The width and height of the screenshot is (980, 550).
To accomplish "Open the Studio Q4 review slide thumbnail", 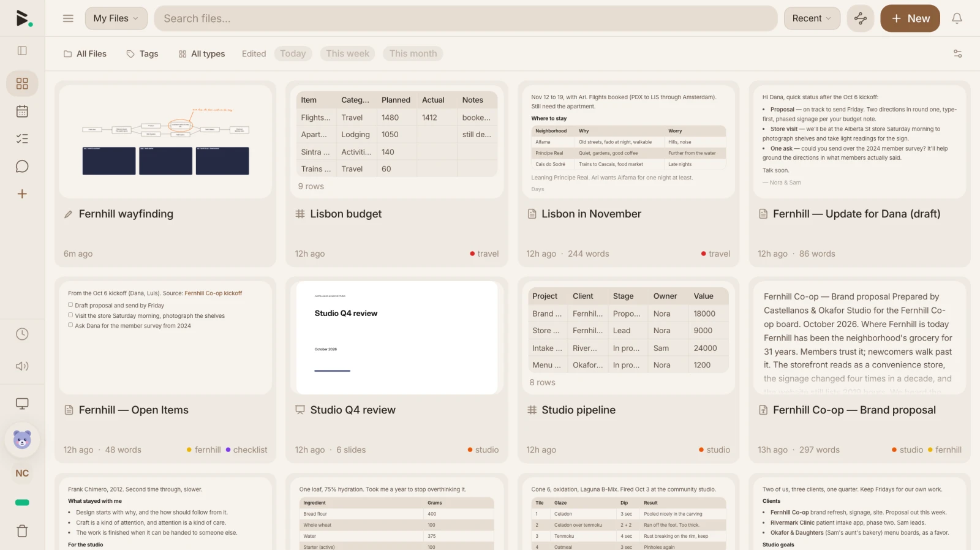I will pyautogui.click(x=397, y=337).
